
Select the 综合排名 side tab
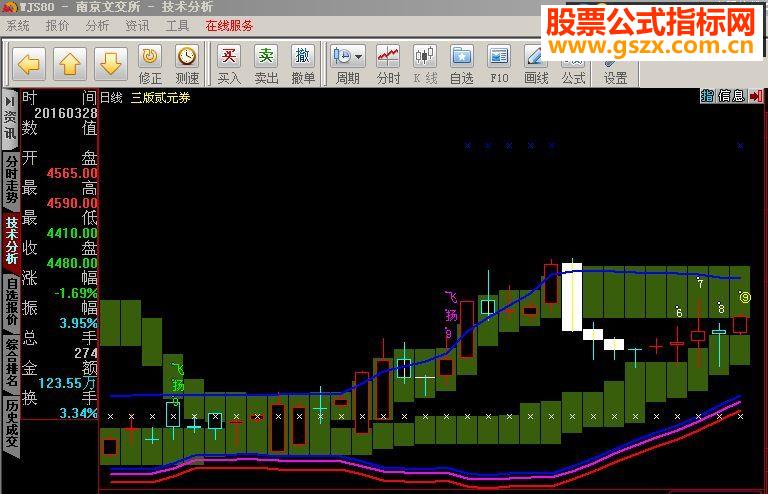click(11, 363)
